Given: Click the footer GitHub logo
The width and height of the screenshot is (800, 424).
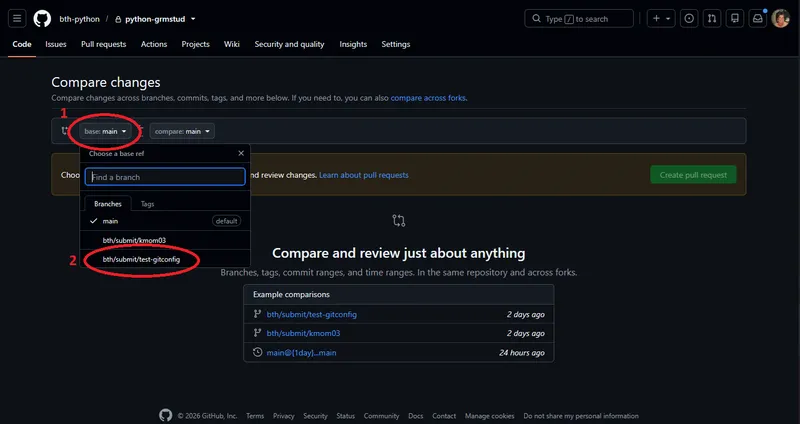Looking at the screenshot, I should 165,415.
